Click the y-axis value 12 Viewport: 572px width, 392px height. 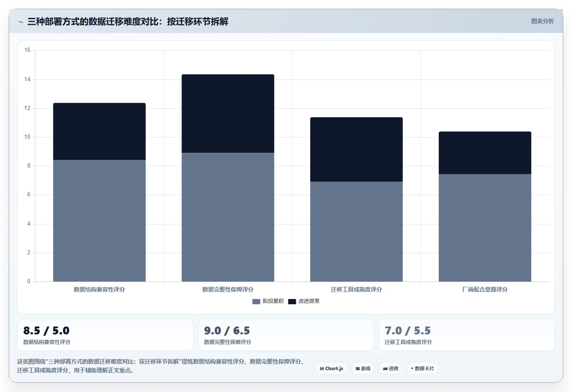click(27, 108)
